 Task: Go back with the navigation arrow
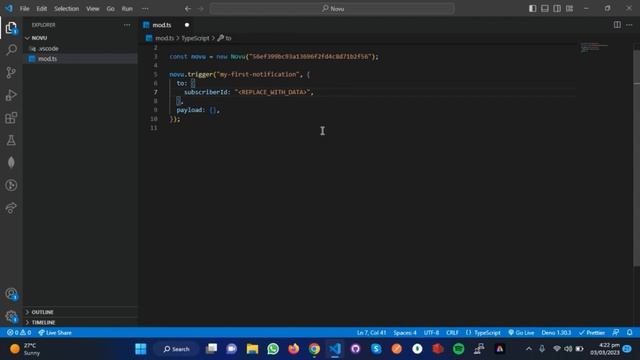188,9
